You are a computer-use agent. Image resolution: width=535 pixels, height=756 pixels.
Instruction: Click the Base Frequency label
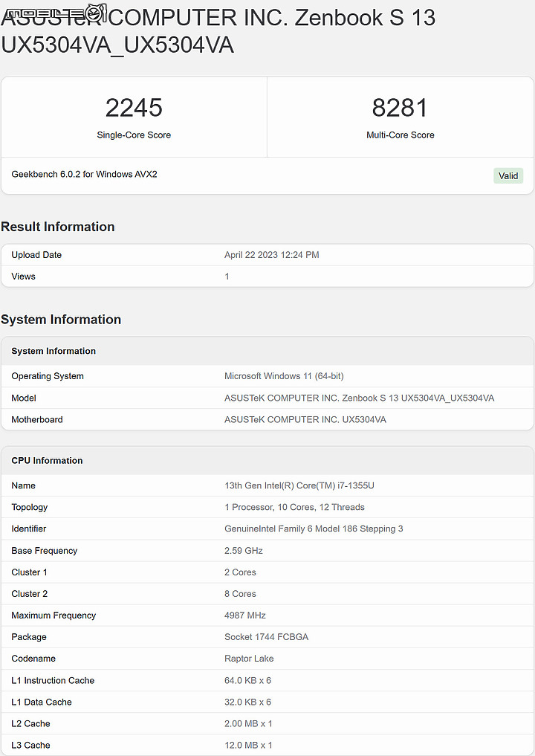click(45, 551)
